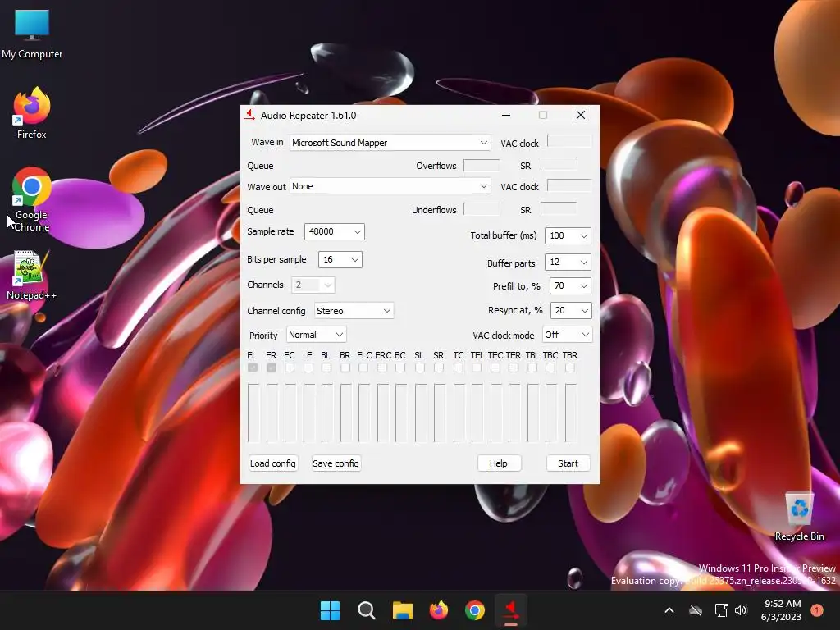Enable the FRC channel checkbox
Viewport: 840px width, 630px height.
[382, 367]
